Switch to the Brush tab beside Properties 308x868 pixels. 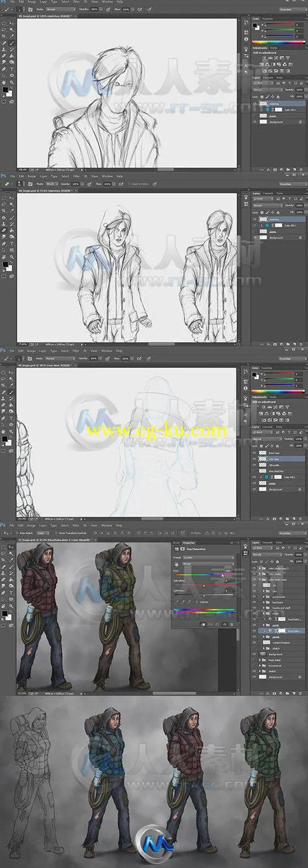click(x=177, y=542)
